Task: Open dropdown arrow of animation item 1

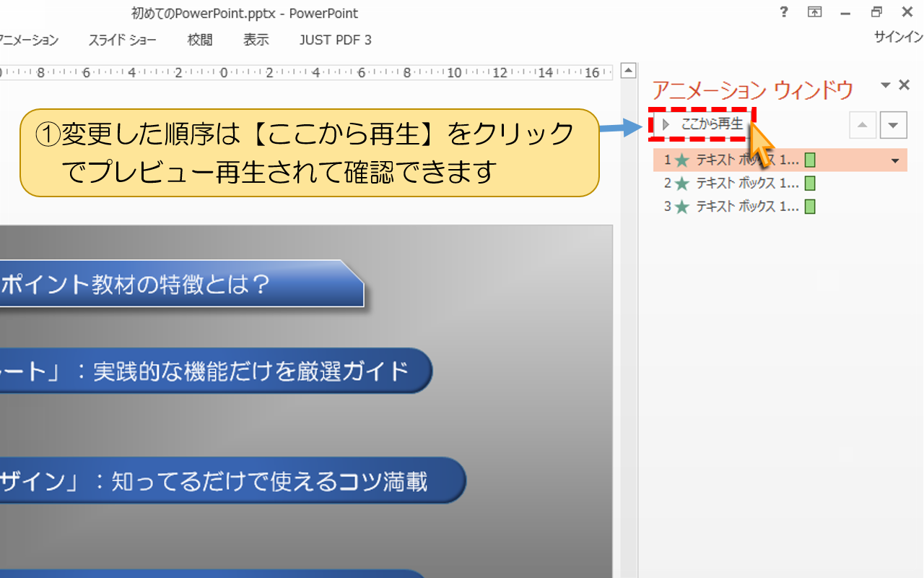Action: [x=896, y=160]
